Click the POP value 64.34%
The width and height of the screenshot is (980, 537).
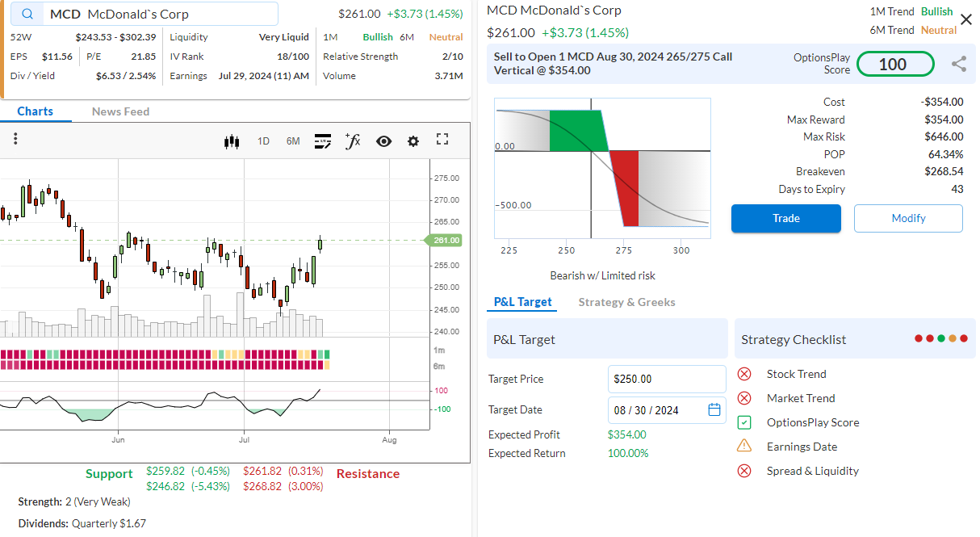[x=945, y=154]
